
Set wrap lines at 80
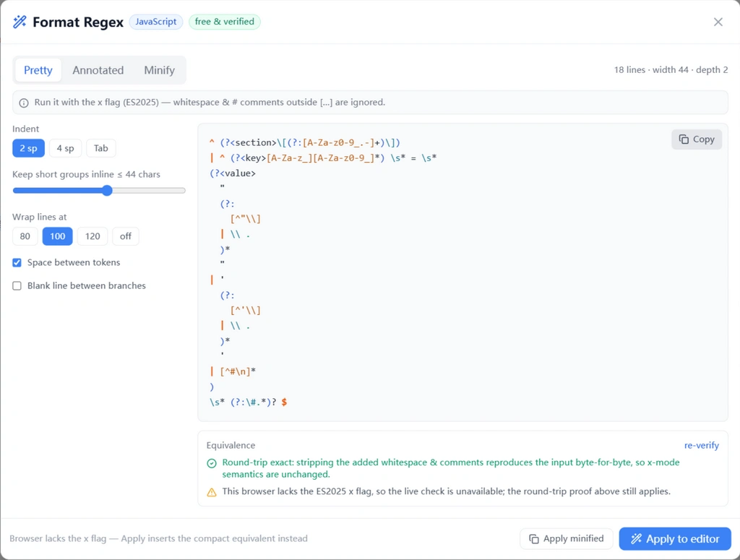tap(25, 236)
